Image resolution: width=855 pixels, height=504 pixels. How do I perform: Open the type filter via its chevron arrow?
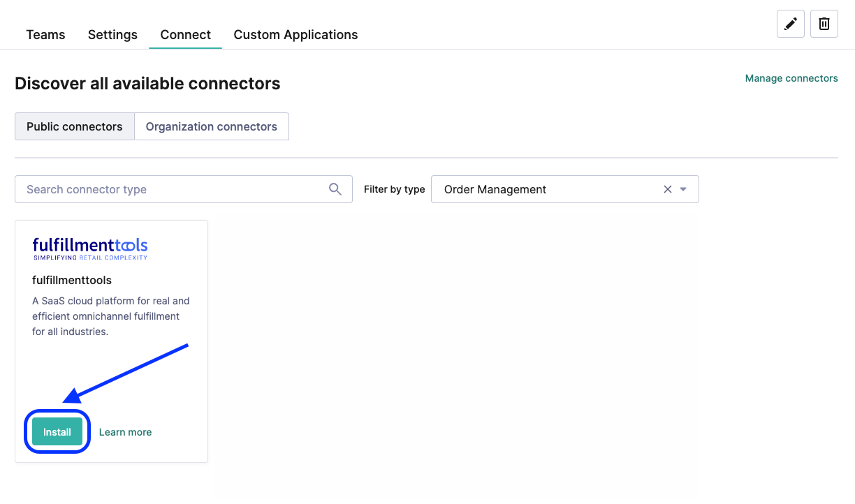tap(682, 188)
